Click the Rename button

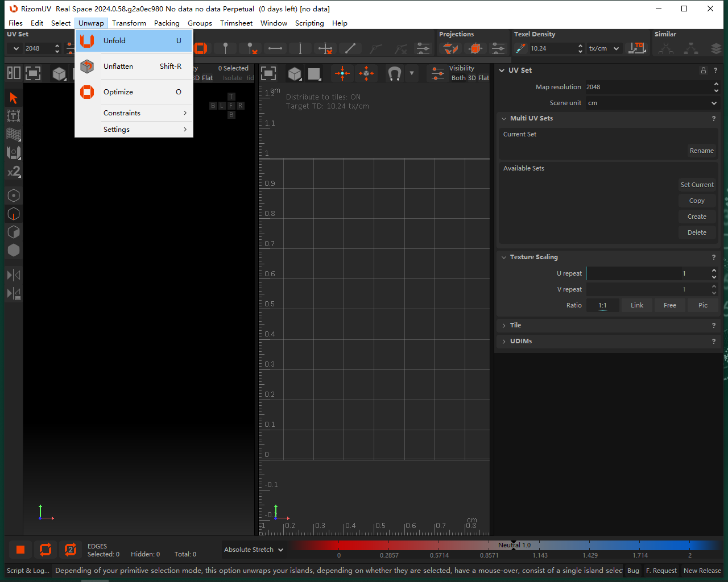(702, 151)
